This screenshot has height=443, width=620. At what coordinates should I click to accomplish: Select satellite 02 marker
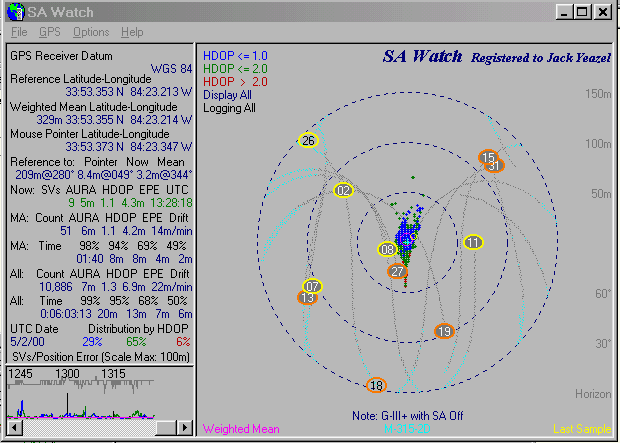tap(343, 190)
